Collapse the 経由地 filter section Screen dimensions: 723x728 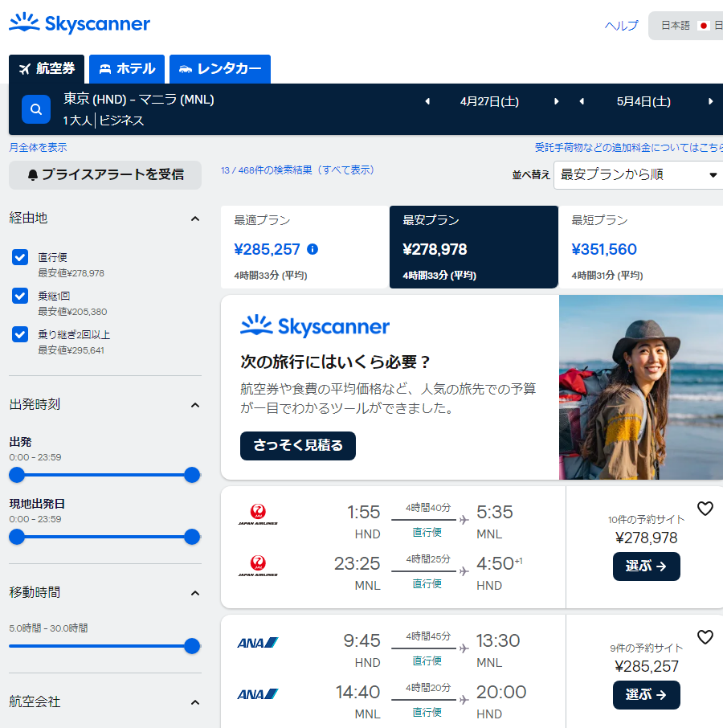click(x=194, y=219)
